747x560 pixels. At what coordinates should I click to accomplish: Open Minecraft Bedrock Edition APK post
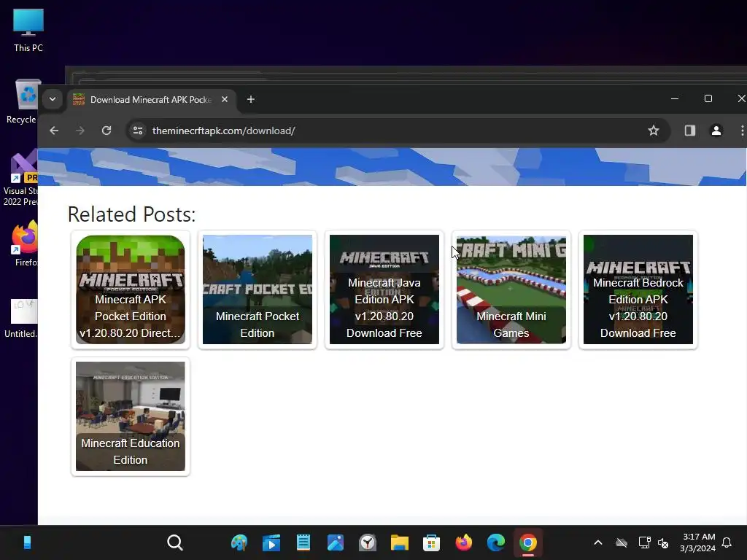click(x=638, y=289)
